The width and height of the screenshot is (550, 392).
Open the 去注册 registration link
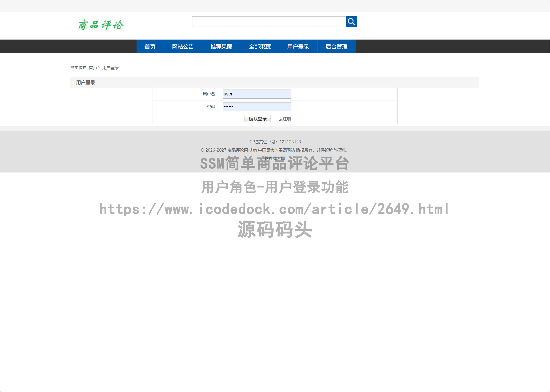(x=285, y=119)
